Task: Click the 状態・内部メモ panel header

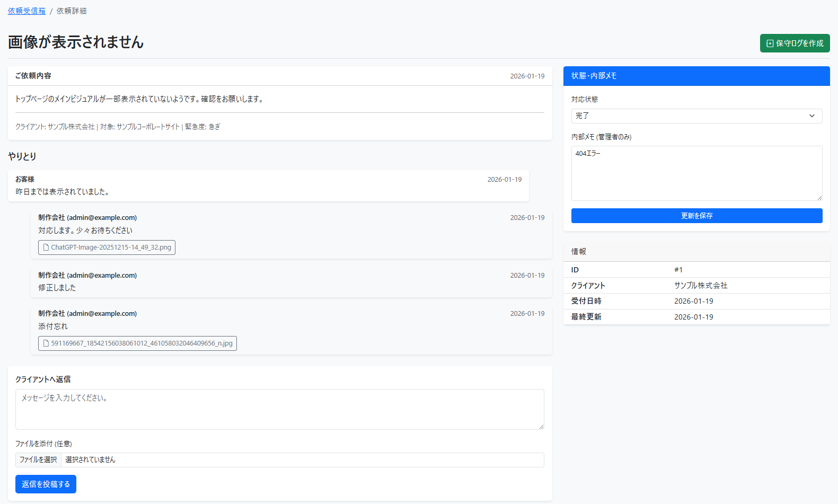Action: tap(696, 76)
